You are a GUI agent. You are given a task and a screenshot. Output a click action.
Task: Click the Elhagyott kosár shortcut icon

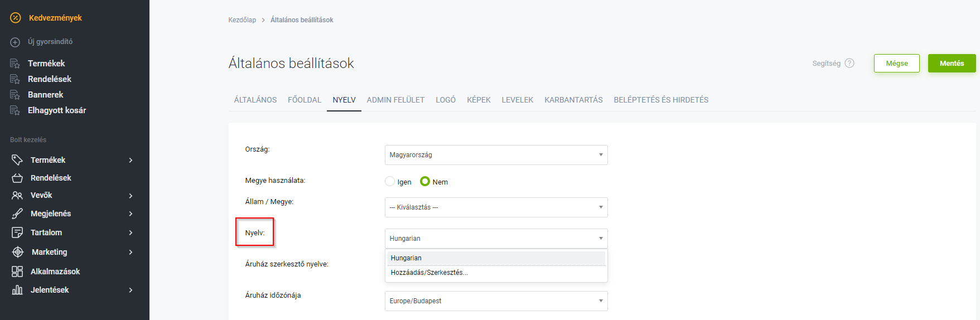[15, 110]
